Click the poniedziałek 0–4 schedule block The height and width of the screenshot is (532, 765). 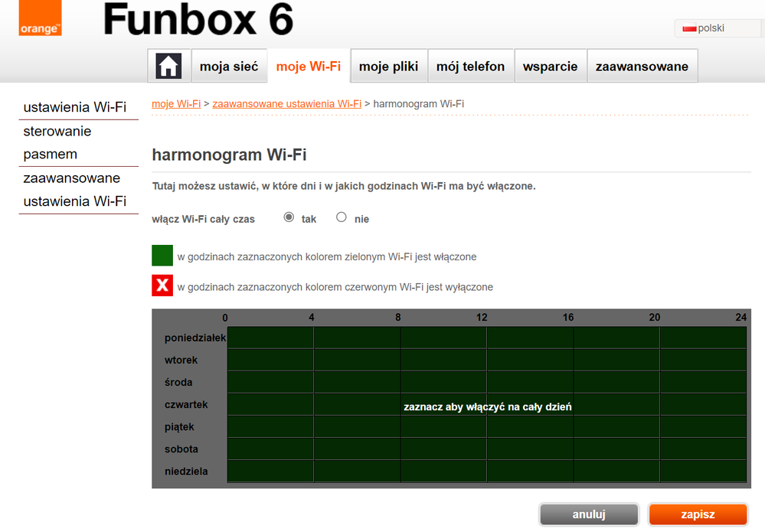pos(271,338)
